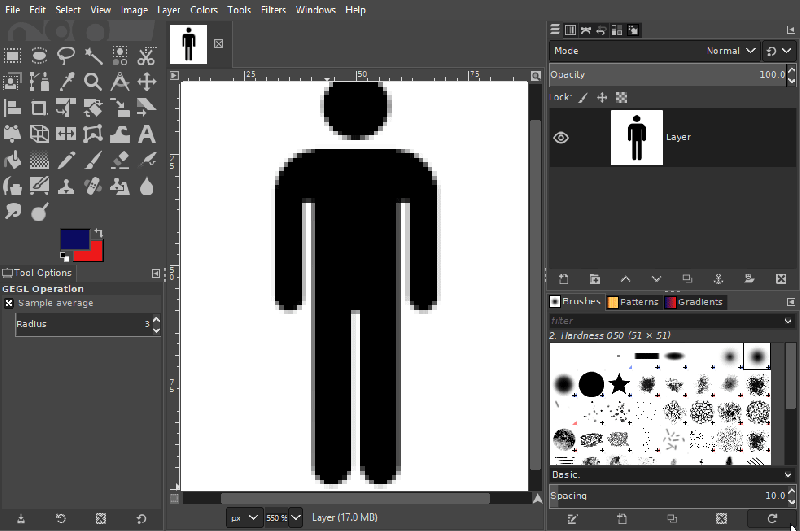
Task: Open the Filters menu
Action: click(273, 10)
